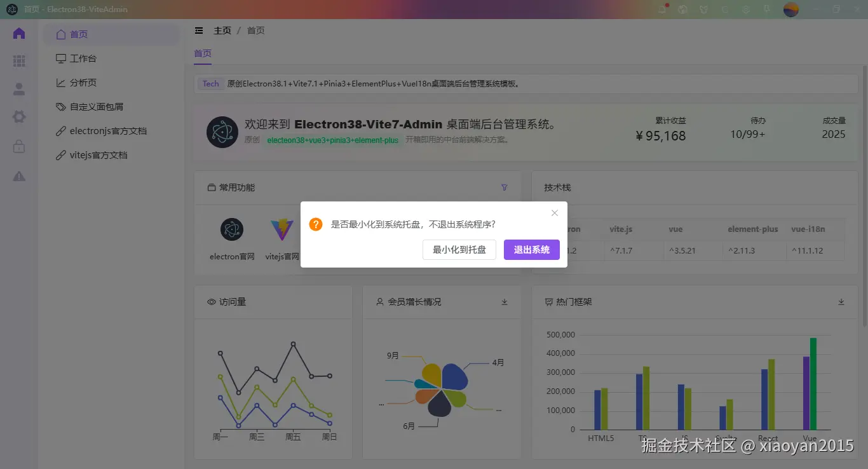
Task: Open vitejs官方文档 sidebar link
Action: click(x=111, y=155)
